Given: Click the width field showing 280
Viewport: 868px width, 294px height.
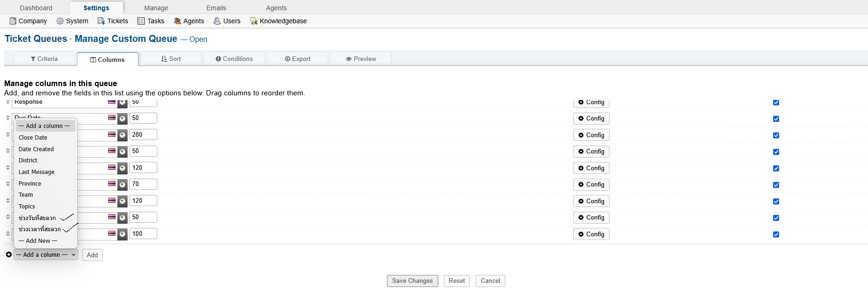Looking at the screenshot, I should click(143, 135).
